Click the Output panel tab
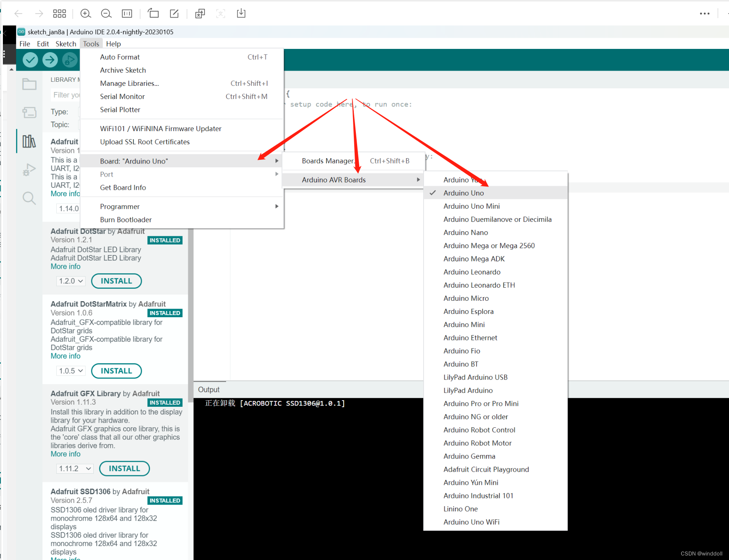Image resolution: width=729 pixels, height=560 pixels. (209, 389)
